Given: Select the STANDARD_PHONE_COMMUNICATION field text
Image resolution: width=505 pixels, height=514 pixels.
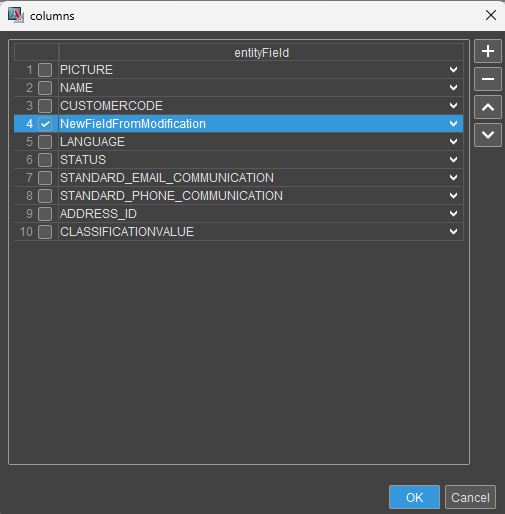Looking at the screenshot, I should (x=171, y=196).
